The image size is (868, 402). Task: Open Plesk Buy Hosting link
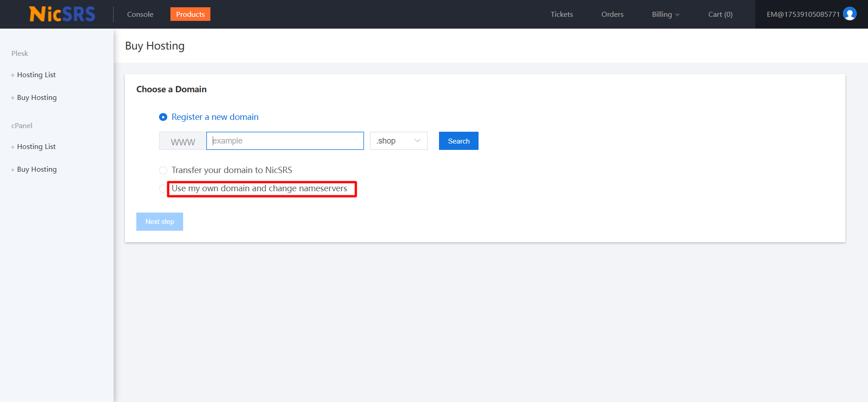click(x=37, y=98)
